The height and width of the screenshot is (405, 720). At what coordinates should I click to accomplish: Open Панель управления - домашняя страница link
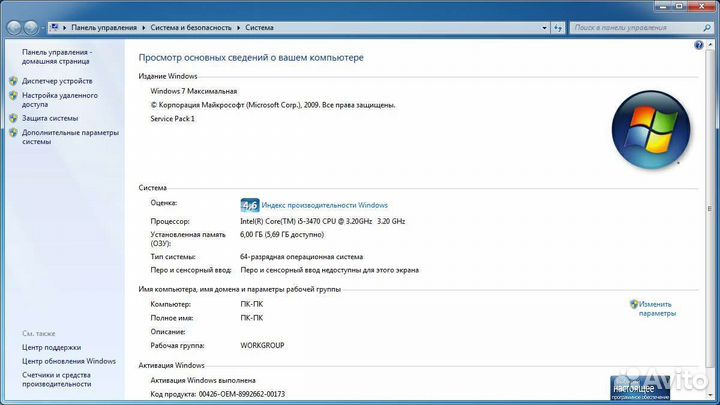click(57, 56)
